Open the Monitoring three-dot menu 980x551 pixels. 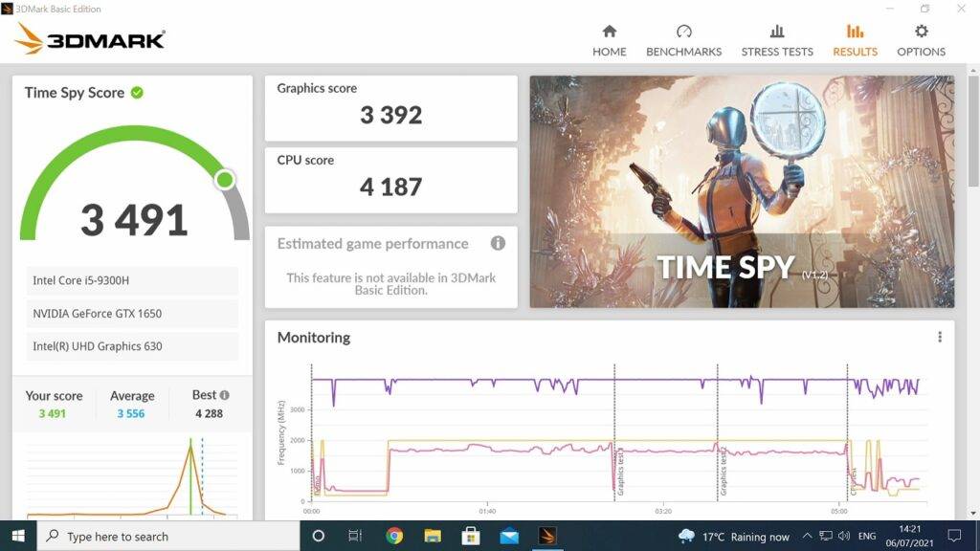point(940,338)
